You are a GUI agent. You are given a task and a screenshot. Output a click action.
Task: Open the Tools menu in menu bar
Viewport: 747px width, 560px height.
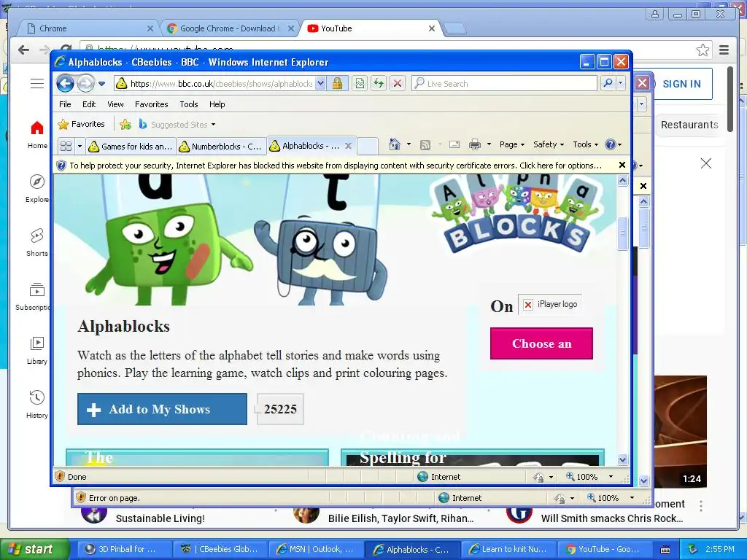coord(189,104)
